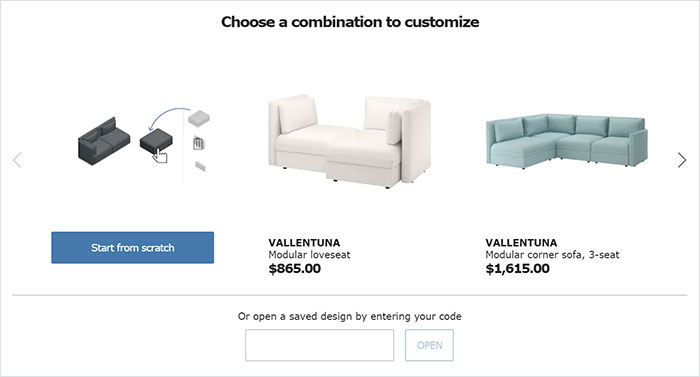
Task: Open VALLENTUNA name above corner sofa description
Action: point(521,243)
